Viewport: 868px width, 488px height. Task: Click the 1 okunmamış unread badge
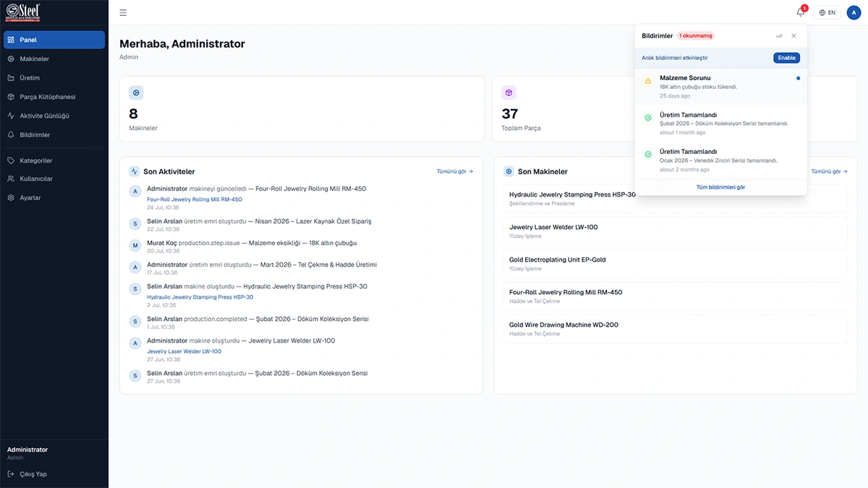(696, 35)
